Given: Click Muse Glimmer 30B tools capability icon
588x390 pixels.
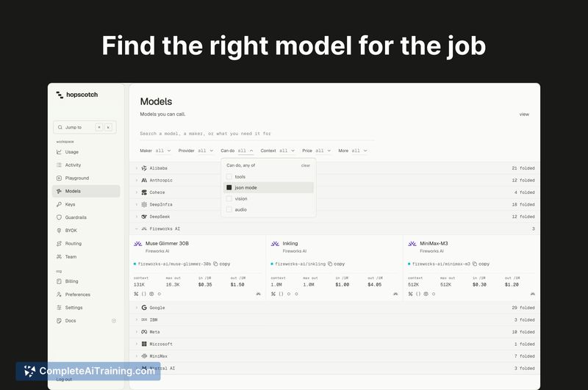Looking at the screenshot, I should [136, 294].
